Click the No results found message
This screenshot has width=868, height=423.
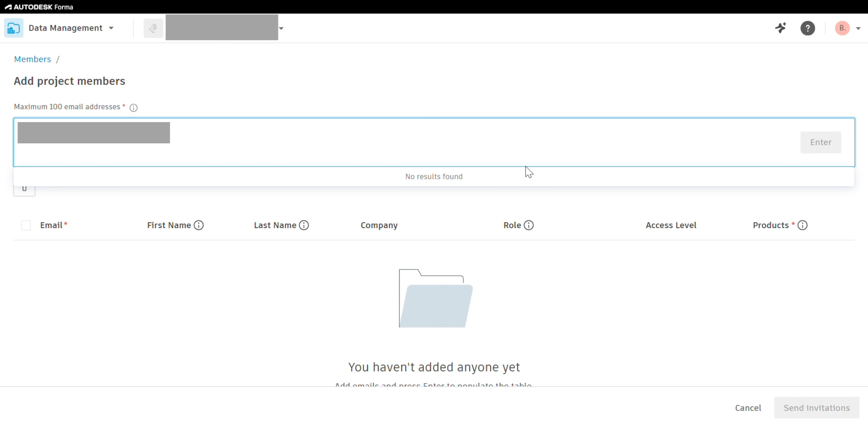click(434, 176)
